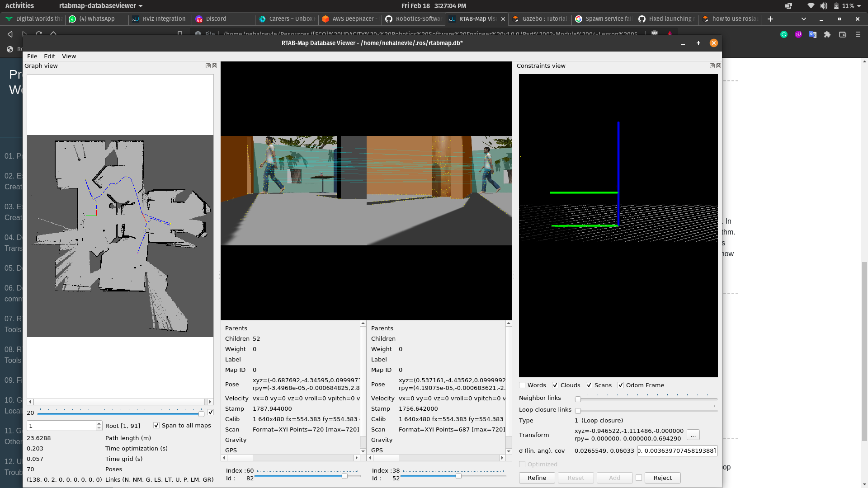868x488 pixels.
Task: Float the Constraints view dock panel
Action: [712, 66]
